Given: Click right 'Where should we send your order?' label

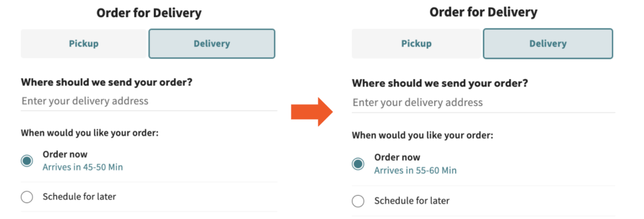Looking at the screenshot, I should click(x=440, y=83).
